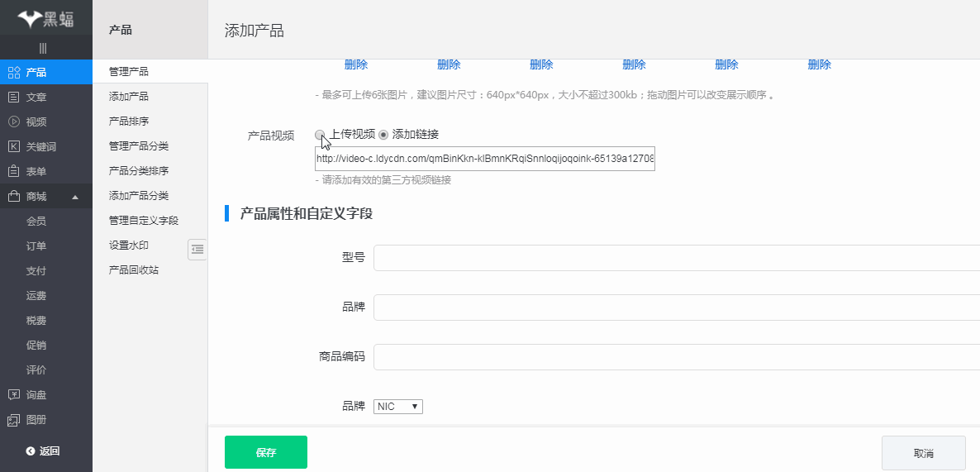This screenshot has height=472, width=980.
Task: Go to 产品回收站 submenu item
Action: [134, 270]
